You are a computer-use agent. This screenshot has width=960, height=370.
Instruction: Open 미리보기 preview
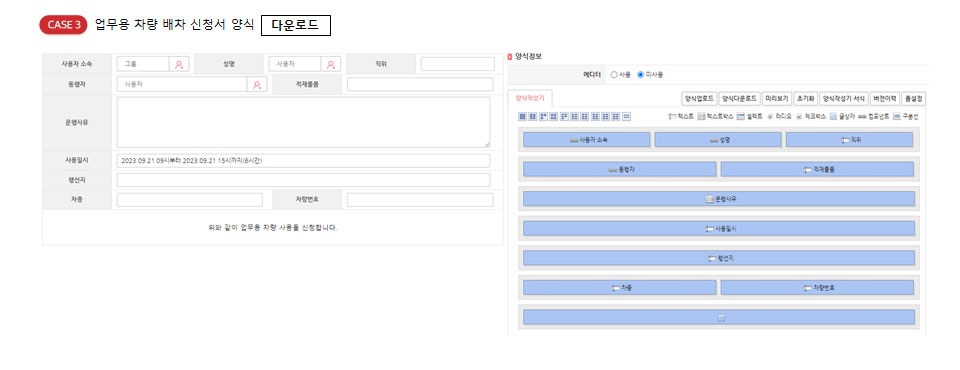776,99
